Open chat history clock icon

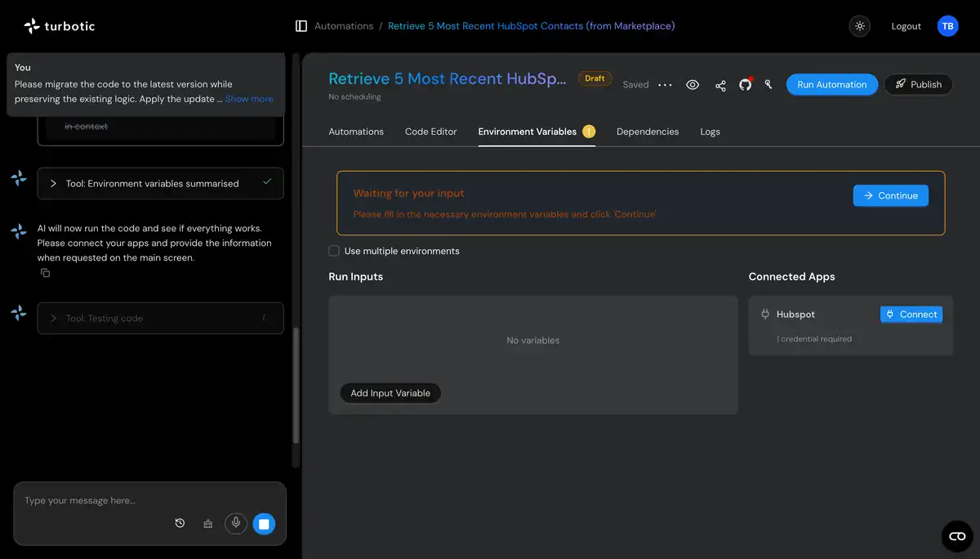[x=180, y=523]
